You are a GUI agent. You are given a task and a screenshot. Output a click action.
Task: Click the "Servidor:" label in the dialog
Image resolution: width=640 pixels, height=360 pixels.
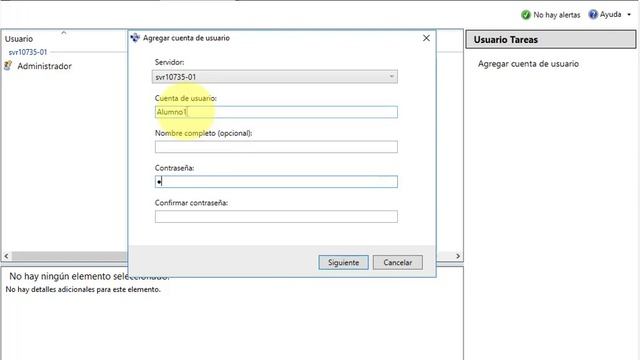[x=169, y=62]
